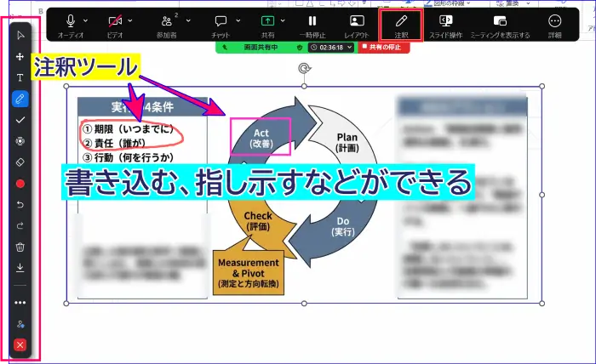This screenshot has height=364, width=596.
Task: Click the Plan (計画) segment of the cycle
Action: 347,142
